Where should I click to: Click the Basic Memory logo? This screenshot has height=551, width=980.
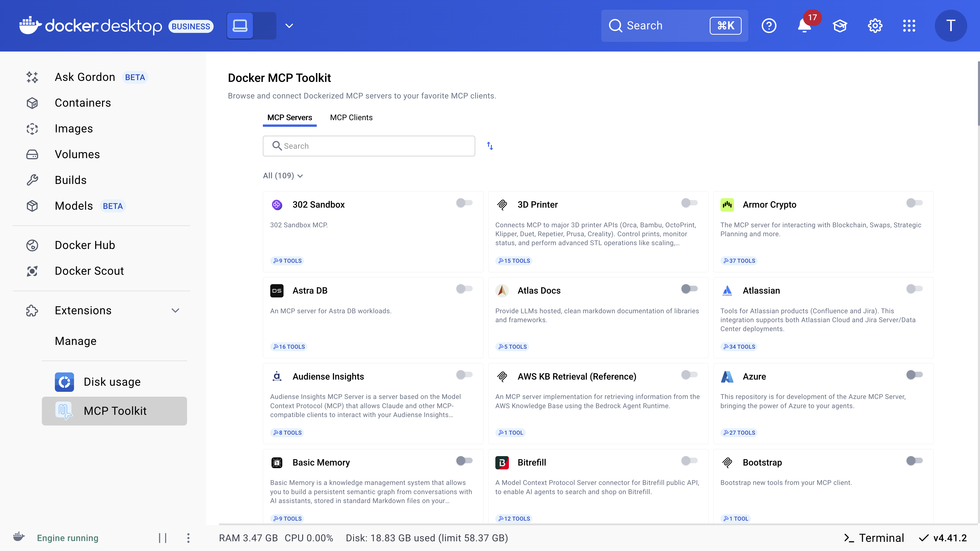(277, 462)
